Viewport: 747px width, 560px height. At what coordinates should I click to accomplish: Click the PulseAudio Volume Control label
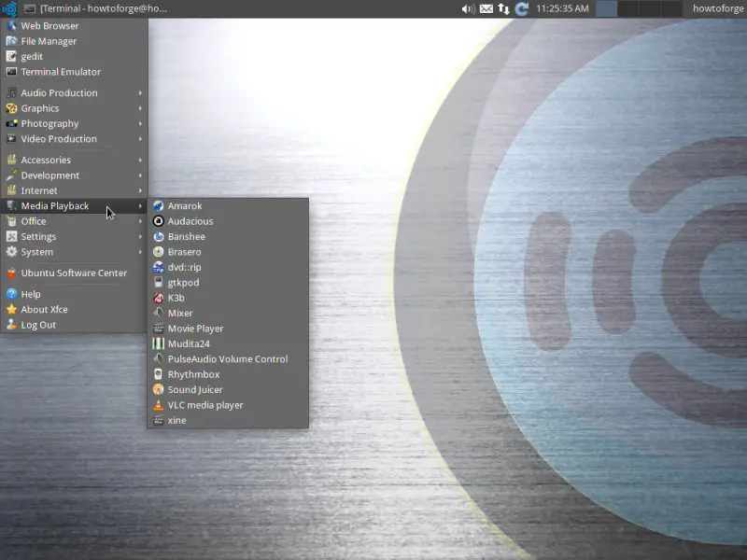coord(228,359)
